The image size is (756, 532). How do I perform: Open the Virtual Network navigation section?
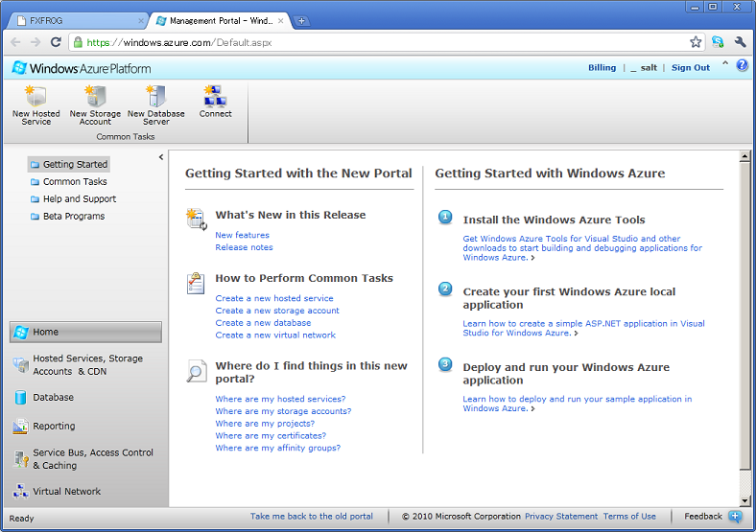pyautogui.click(x=66, y=492)
